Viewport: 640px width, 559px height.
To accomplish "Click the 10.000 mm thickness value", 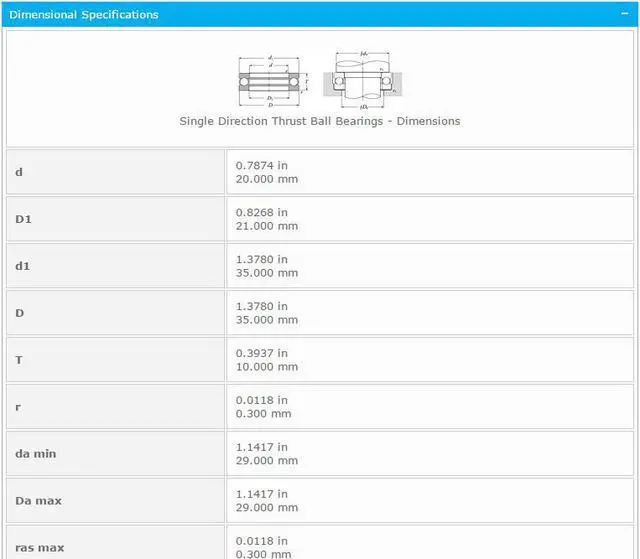I will click(266, 367).
